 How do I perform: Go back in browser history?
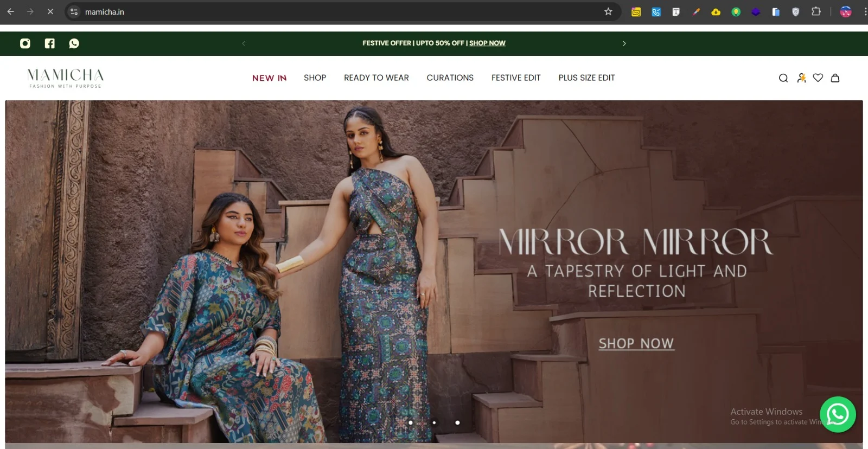point(11,11)
